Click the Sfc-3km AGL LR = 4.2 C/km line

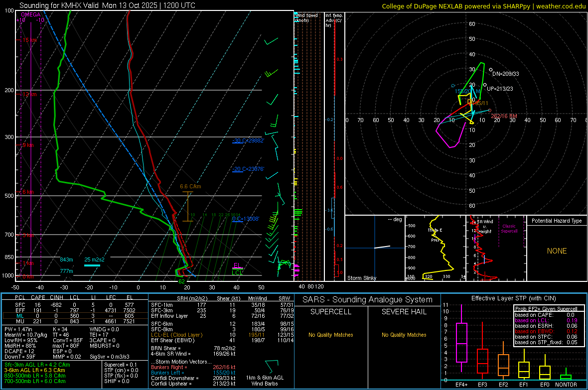tap(37, 365)
